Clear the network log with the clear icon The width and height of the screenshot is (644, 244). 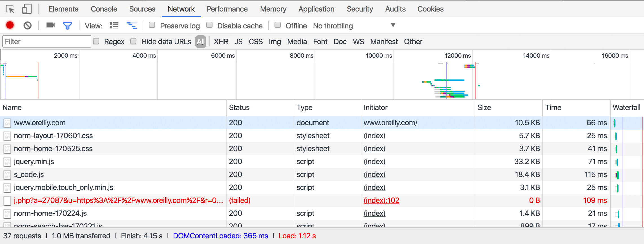pyautogui.click(x=27, y=26)
